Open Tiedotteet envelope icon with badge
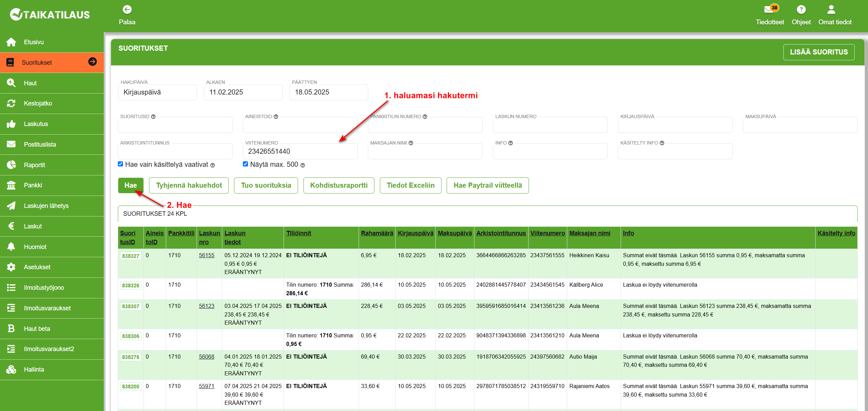 tap(771, 9)
